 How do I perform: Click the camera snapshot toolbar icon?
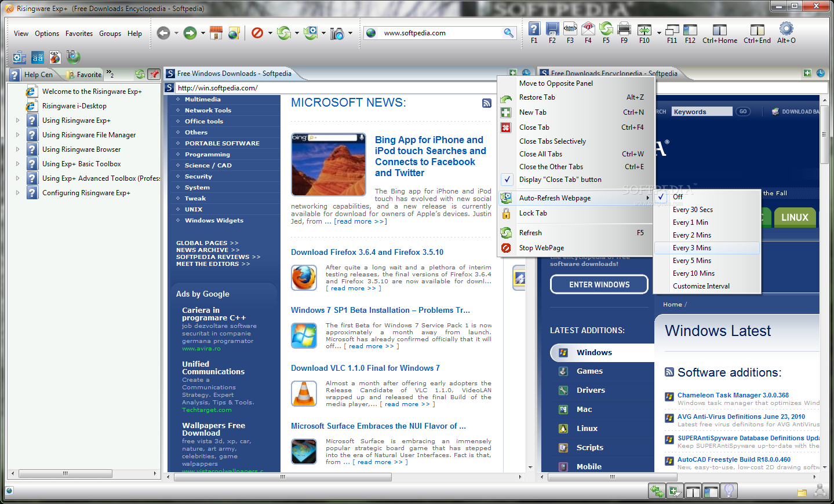[337, 34]
